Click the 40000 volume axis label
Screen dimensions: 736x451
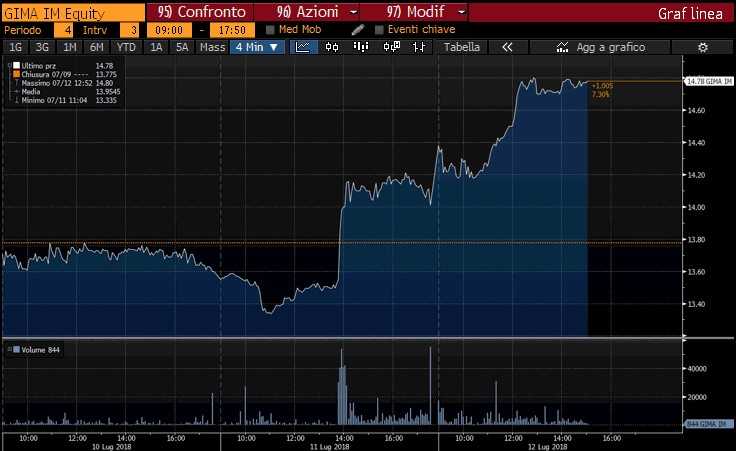click(697, 369)
